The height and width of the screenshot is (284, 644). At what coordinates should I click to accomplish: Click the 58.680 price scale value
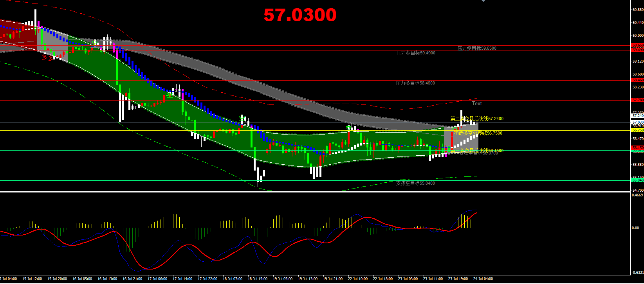638,74
